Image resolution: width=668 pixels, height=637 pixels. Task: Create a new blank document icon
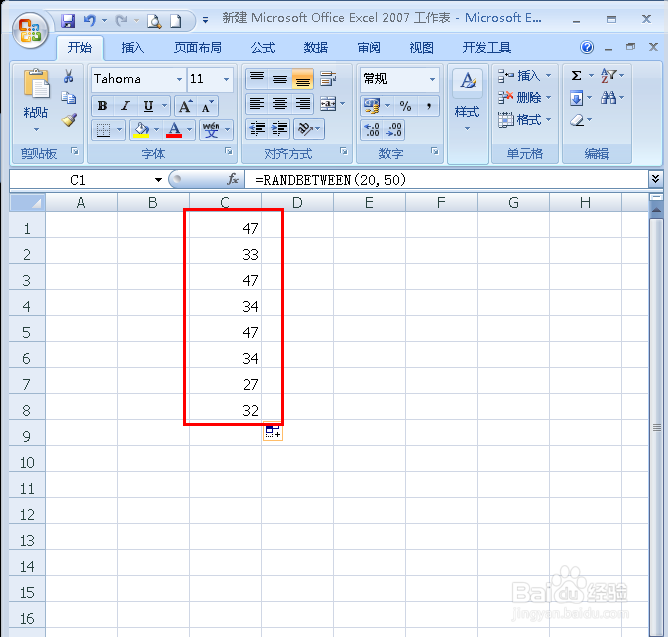pos(176,21)
